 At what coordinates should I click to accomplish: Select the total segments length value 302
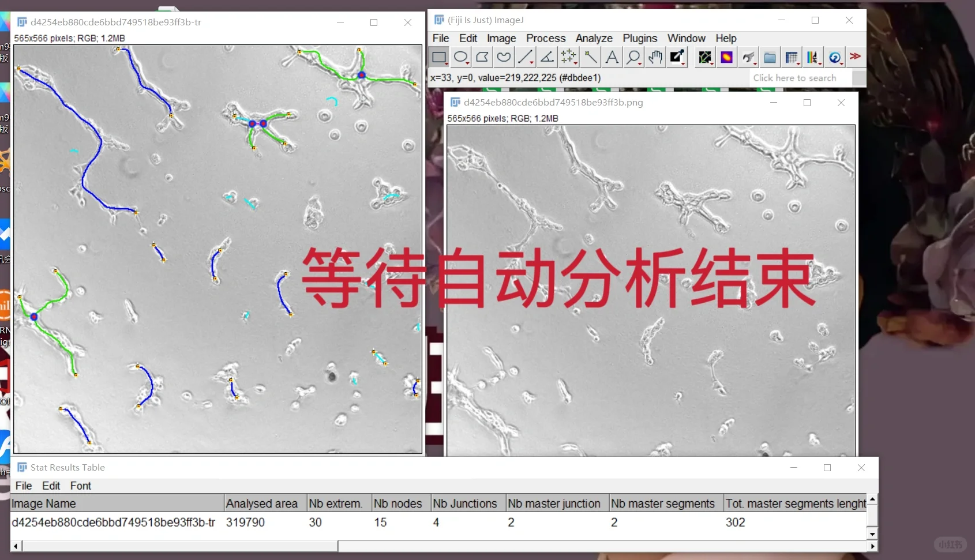click(736, 523)
